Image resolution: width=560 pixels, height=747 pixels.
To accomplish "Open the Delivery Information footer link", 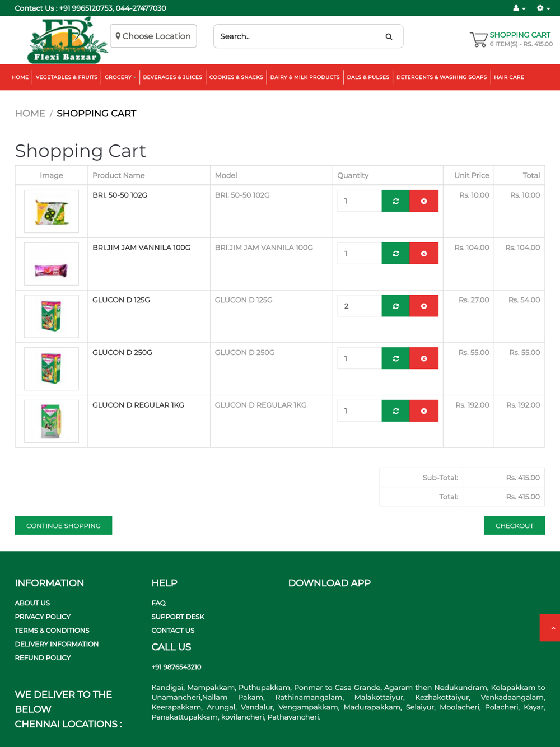I will [57, 644].
